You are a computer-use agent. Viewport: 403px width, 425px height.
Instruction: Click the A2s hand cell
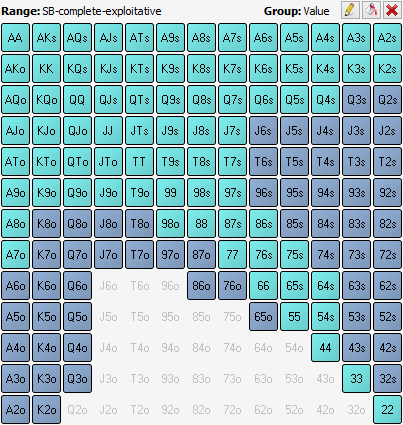point(387,38)
